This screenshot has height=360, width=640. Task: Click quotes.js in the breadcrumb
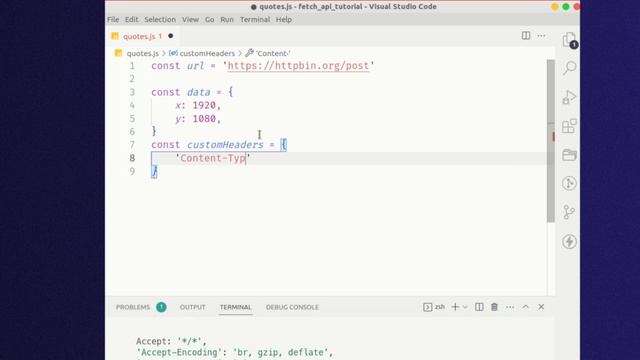pyautogui.click(x=142, y=53)
